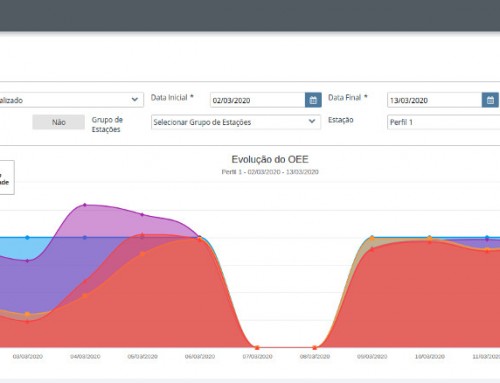Open the Data Final calendar picker
This screenshot has width=500, height=383.
(490, 100)
